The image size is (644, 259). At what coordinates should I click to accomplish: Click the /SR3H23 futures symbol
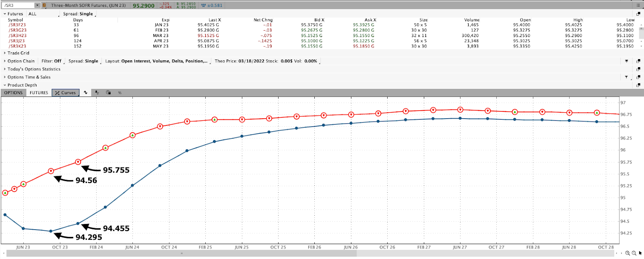point(18,35)
